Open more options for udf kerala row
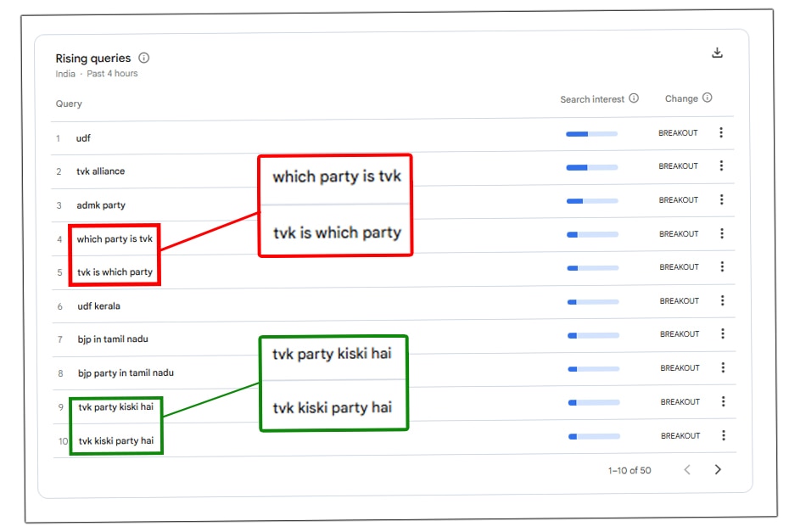The image size is (789, 532). (x=723, y=300)
